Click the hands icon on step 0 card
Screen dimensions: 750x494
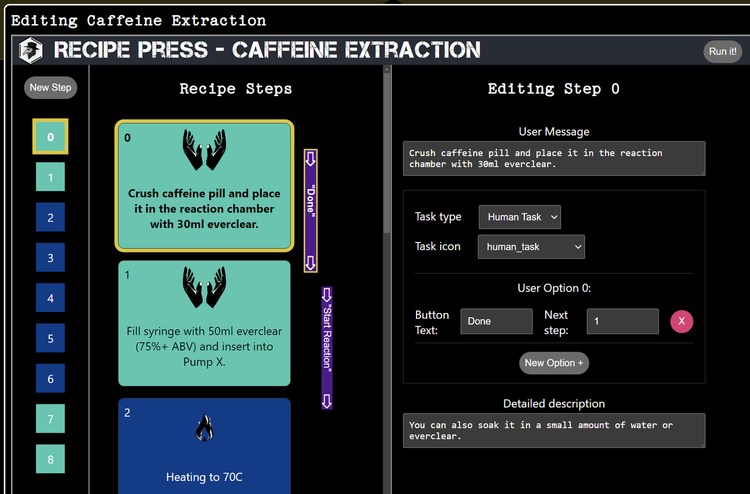coord(205,150)
